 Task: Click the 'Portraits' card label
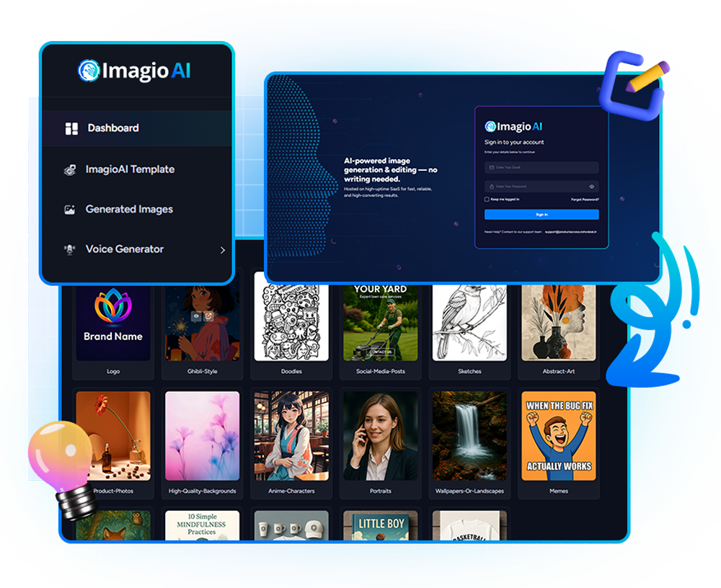pos(381,491)
